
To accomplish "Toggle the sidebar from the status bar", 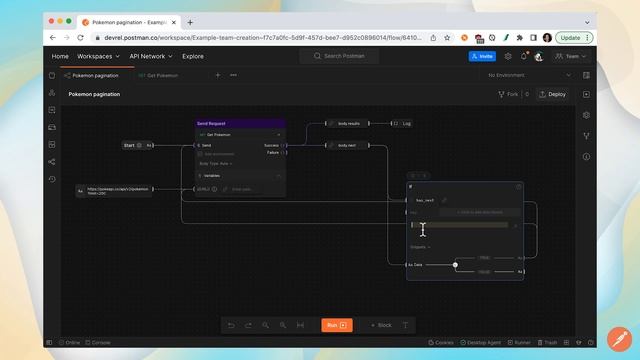I will (49, 342).
